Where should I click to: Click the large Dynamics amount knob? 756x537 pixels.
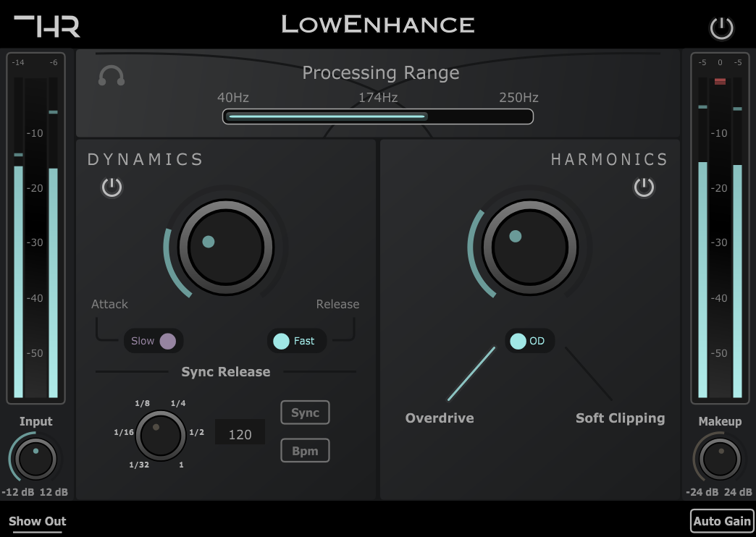[x=225, y=248]
